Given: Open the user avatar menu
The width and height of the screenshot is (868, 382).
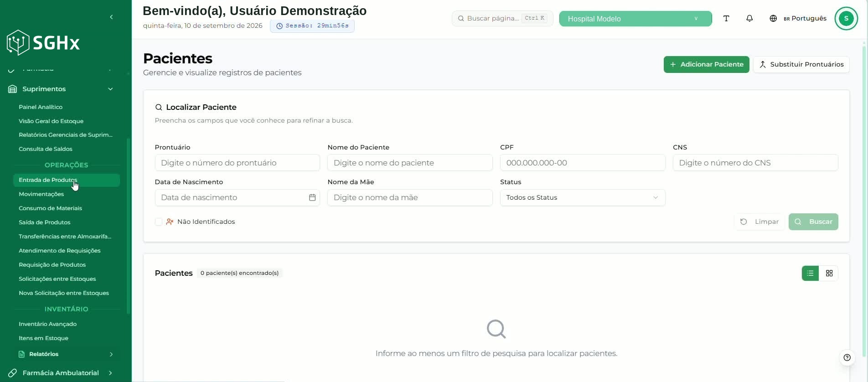Looking at the screenshot, I should 846,18.
